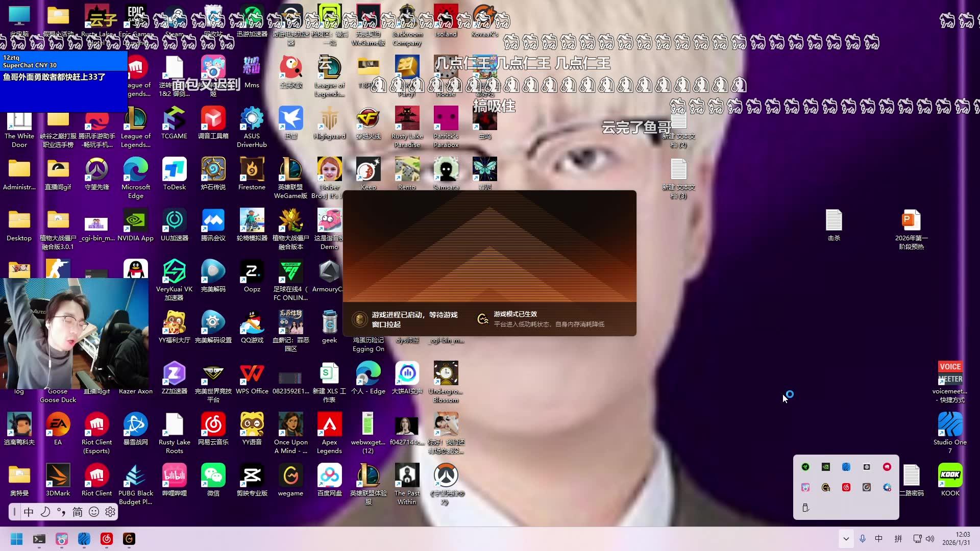Open the WeGame icon on the taskbar
Image resolution: width=980 pixels, height=551 pixels.
point(129,539)
